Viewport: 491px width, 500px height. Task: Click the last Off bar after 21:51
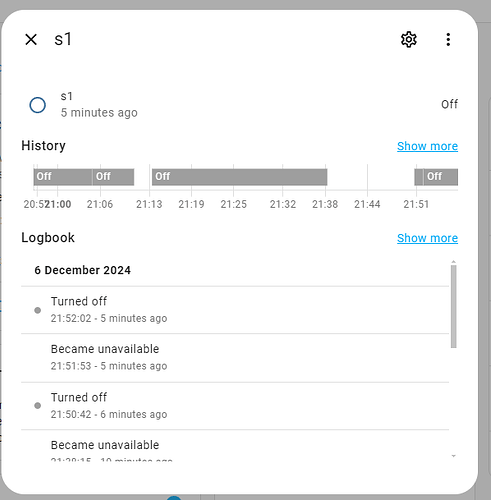click(x=440, y=177)
